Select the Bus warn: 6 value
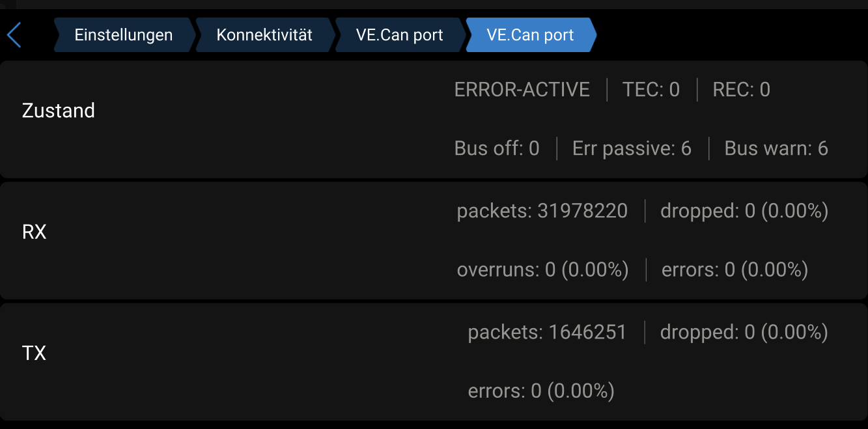The height and width of the screenshot is (429, 868). [x=776, y=148]
